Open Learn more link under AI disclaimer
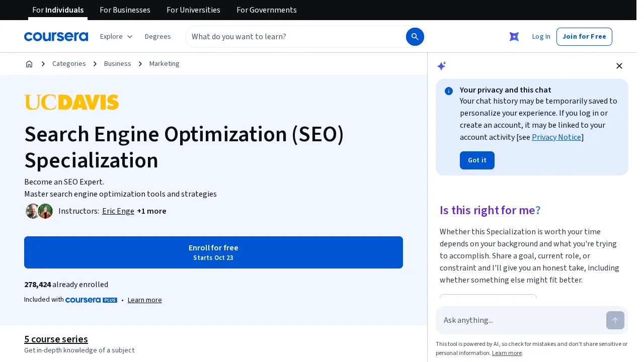The image size is (644, 362). tap(507, 353)
